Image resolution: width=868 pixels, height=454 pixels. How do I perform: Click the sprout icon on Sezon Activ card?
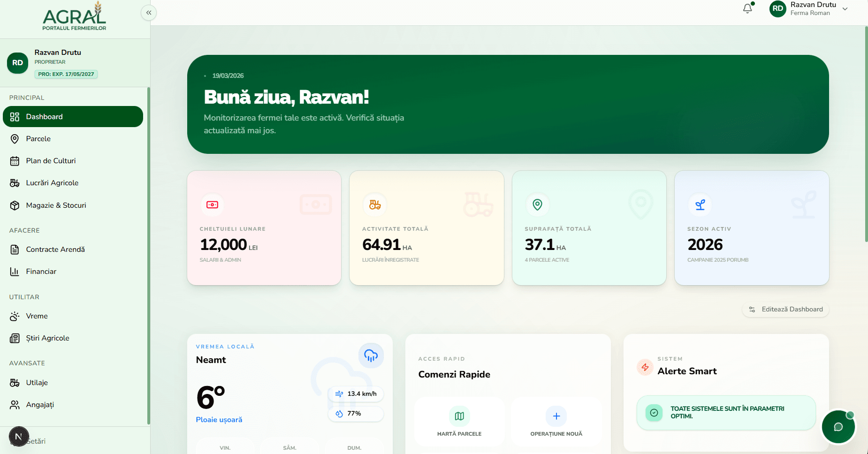(x=700, y=205)
